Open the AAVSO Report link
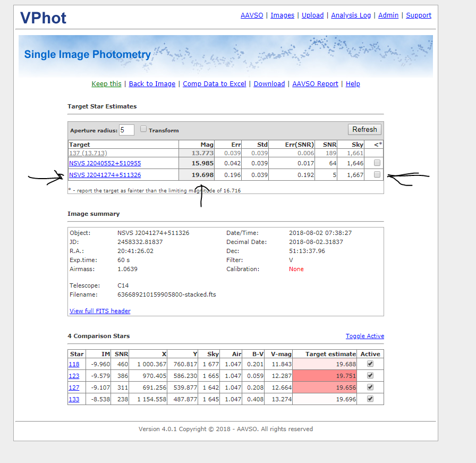 pyautogui.click(x=315, y=84)
